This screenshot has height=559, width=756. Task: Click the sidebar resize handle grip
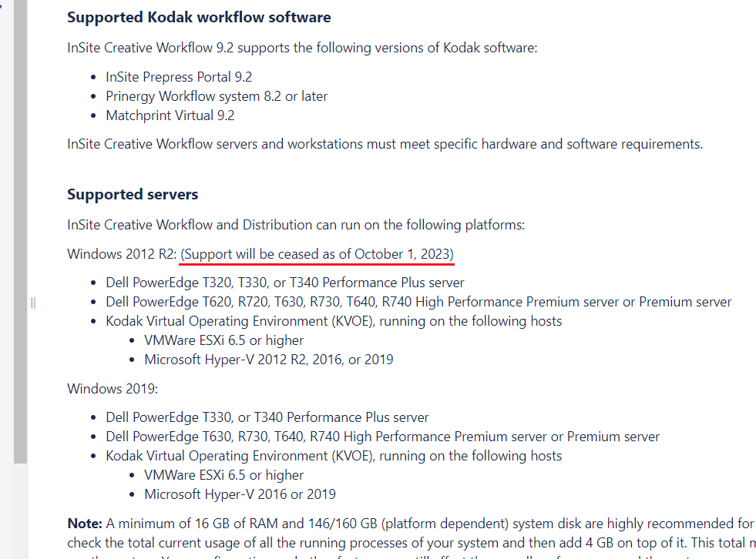pos(33,303)
